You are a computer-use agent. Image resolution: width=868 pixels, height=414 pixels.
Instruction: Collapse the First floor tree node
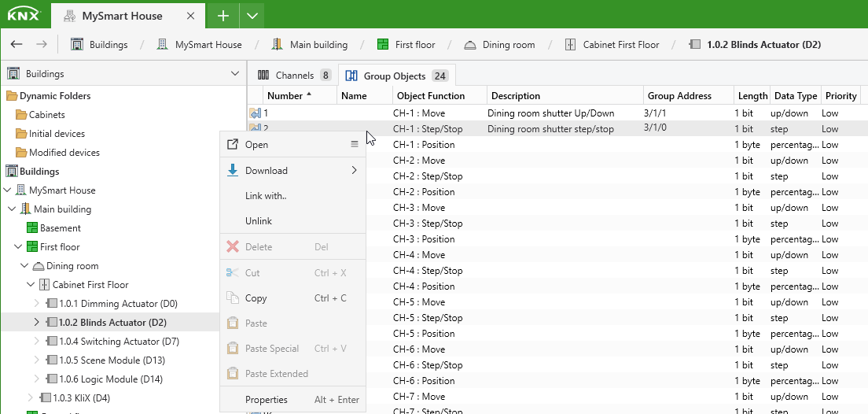pyautogui.click(x=18, y=246)
